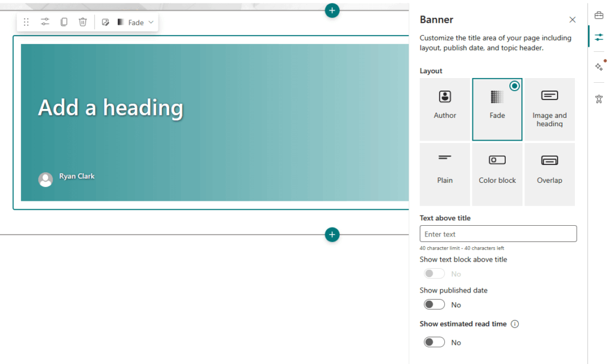Click the Banner pane title
This screenshot has width=610, height=364.
point(436,20)
